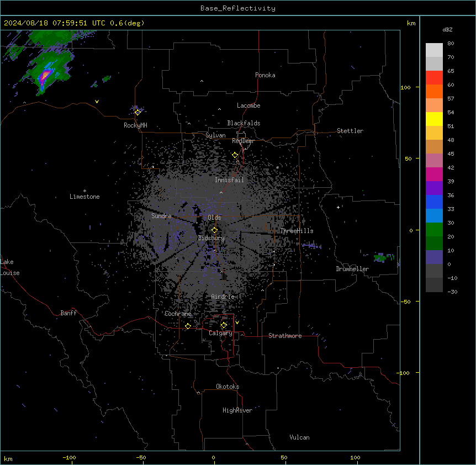This screenshot has height=465, width=476.
Task: Click the yellow diamond marker below Cochrane
Action: [x=188, y=326]
